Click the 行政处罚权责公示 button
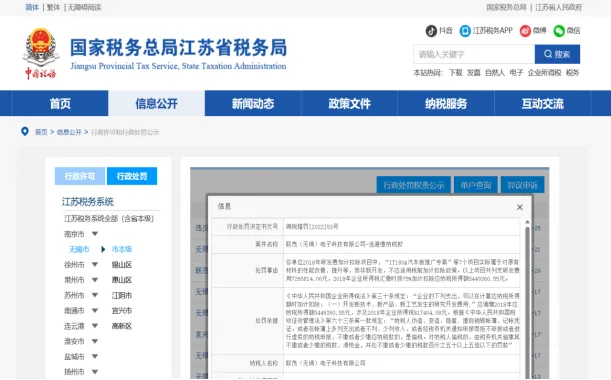 coord(414,185)
